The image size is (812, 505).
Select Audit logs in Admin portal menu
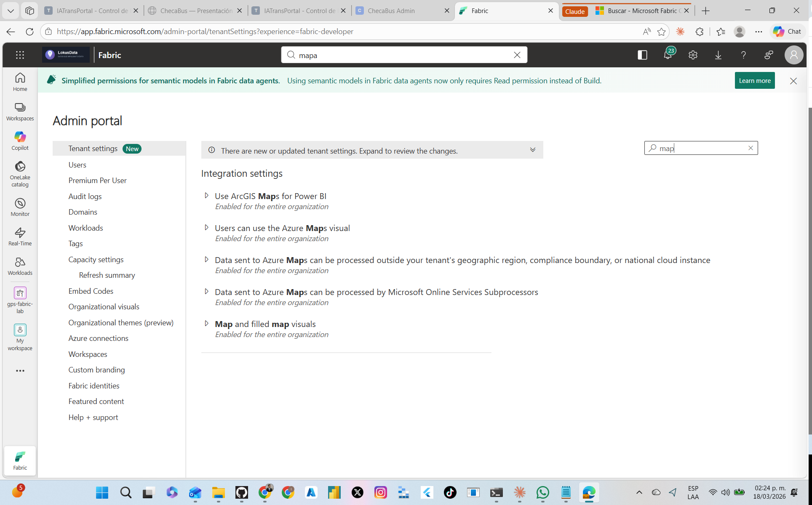point(85,196)
